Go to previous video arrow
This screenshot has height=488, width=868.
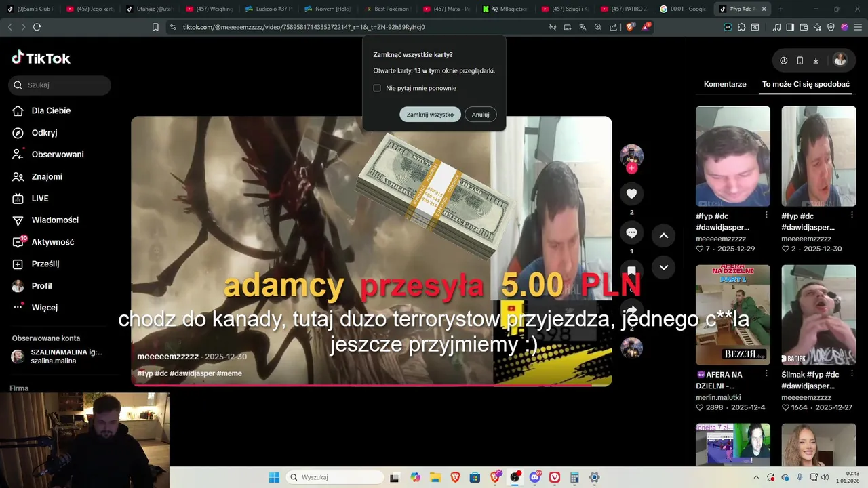664,235
